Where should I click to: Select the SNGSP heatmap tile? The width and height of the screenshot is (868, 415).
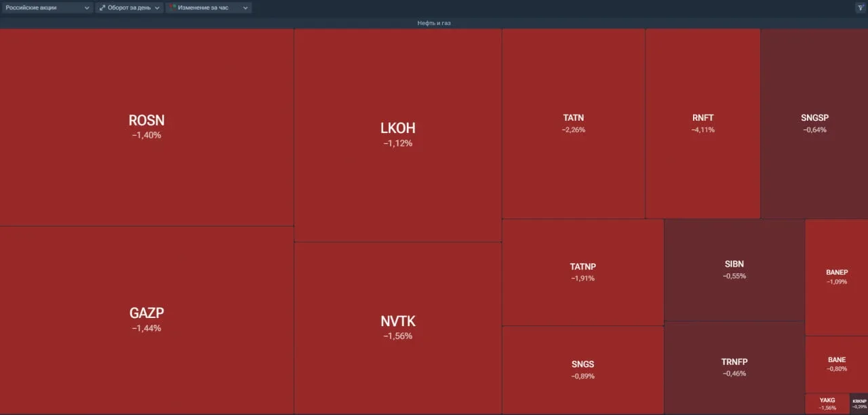click(814, 123)
